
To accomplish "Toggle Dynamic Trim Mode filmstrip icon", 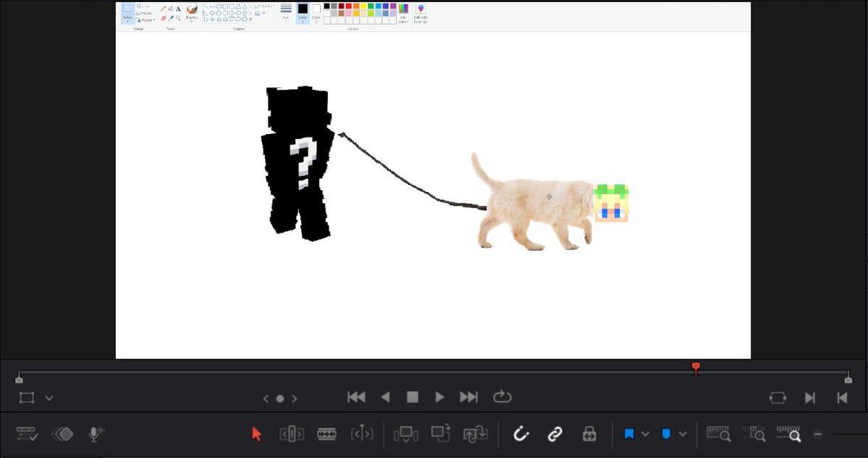I will [326, 433].
